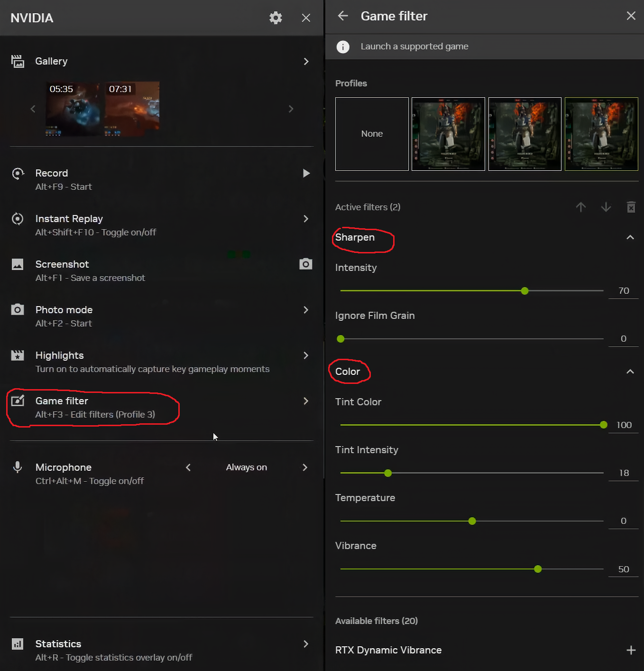Viewport: 644px width, 671px height.
Task: Click the info icon beside Launch message
Action: (x=343, y=47)
